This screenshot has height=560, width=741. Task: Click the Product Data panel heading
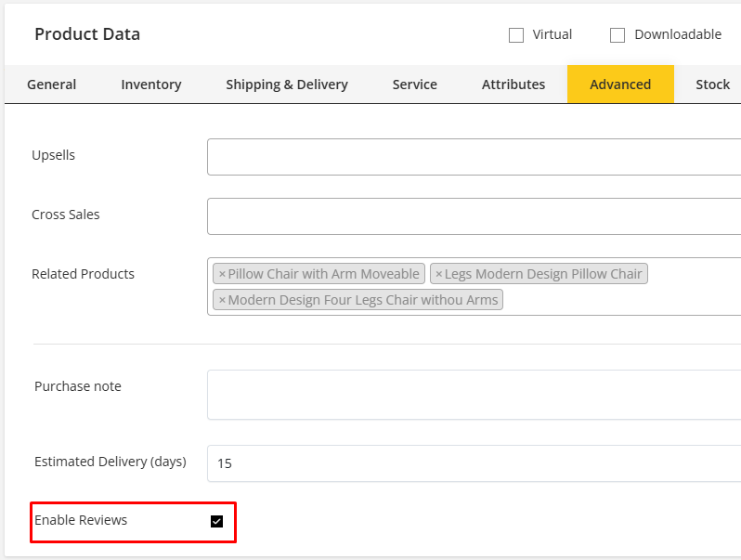[x=87, y=34]
